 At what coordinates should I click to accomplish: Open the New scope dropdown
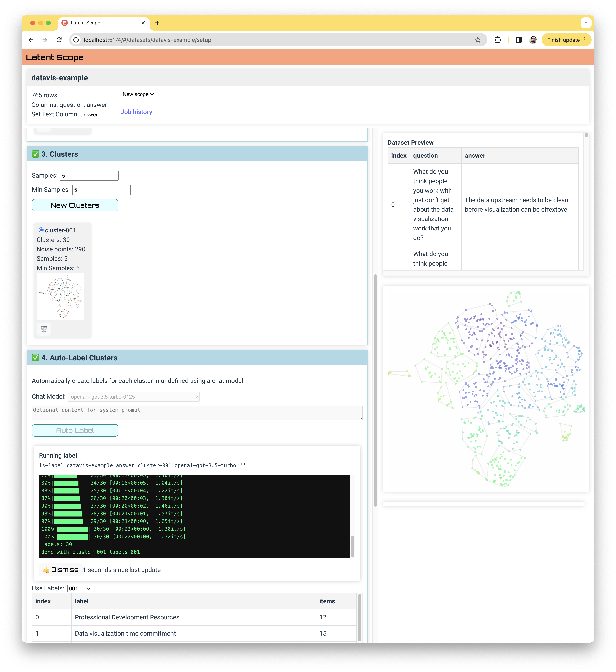pos(138,94)
